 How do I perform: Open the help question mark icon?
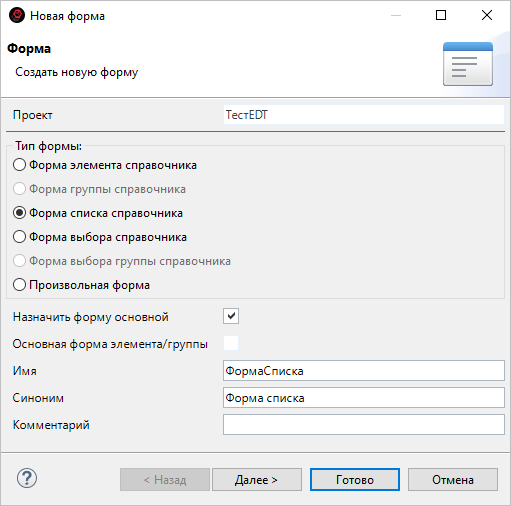pyautogui.click(x=27, y=478)
